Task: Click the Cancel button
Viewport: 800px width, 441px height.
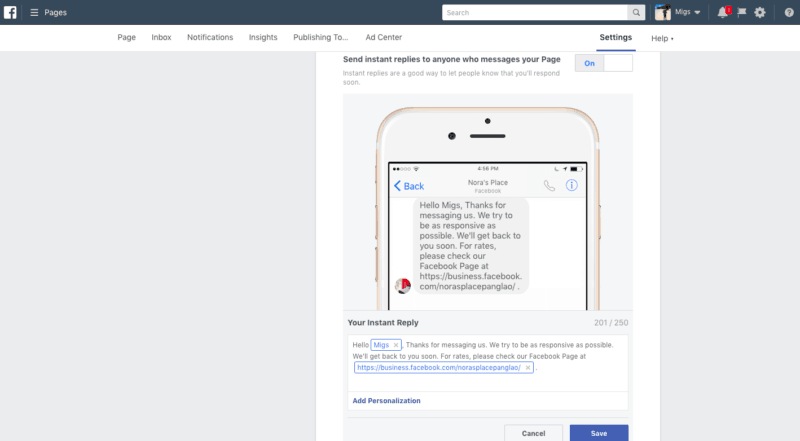Action: click(x=533, y=433)
